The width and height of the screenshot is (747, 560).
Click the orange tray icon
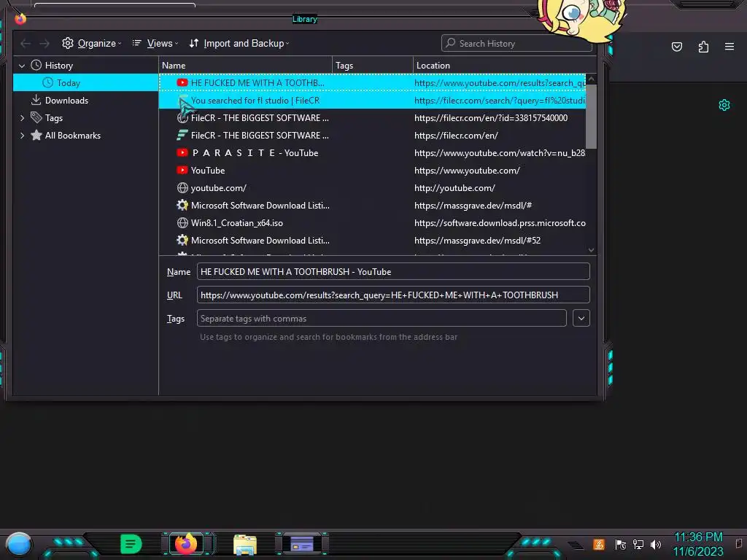pos(599,544)
